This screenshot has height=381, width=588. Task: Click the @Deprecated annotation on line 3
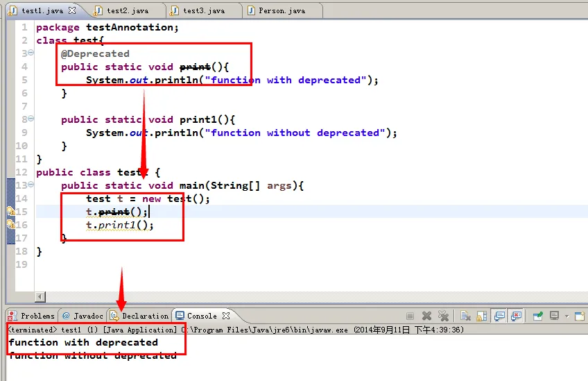tap(95, 53)
